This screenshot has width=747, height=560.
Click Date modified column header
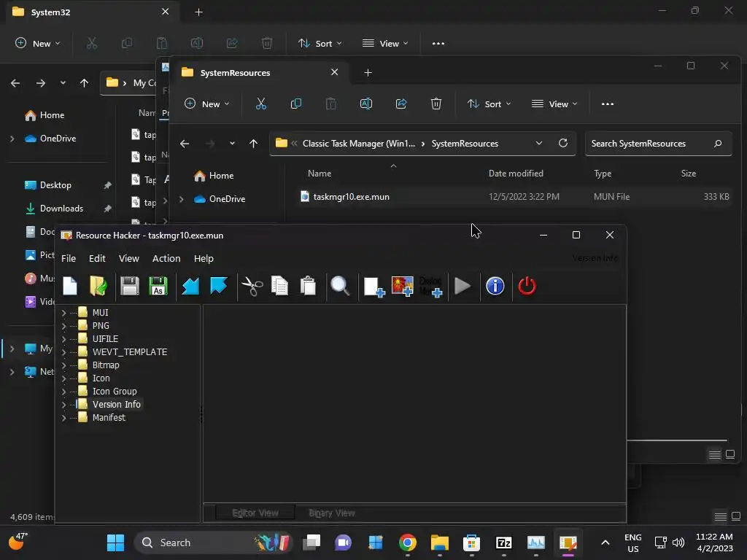pos(516,174)
